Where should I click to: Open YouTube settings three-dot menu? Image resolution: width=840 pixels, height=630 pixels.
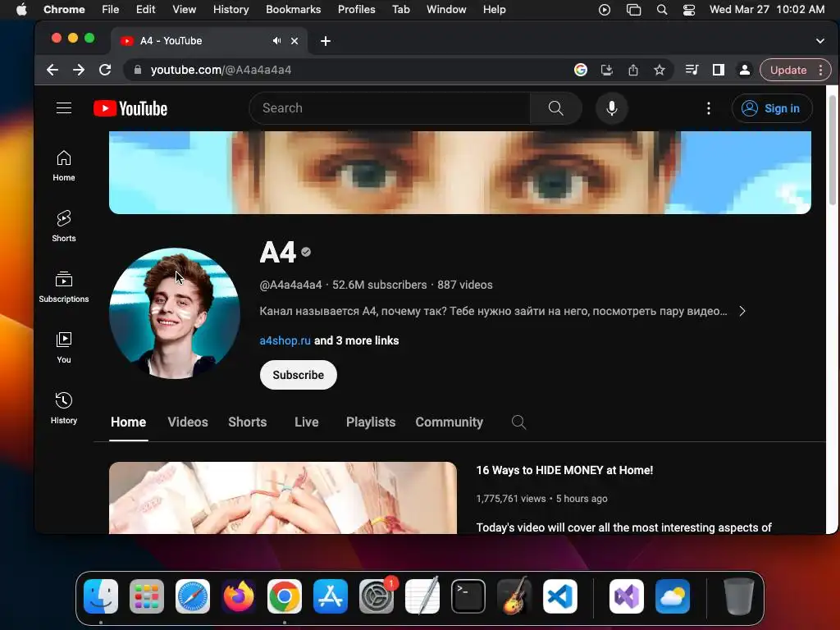coord(708,108)
